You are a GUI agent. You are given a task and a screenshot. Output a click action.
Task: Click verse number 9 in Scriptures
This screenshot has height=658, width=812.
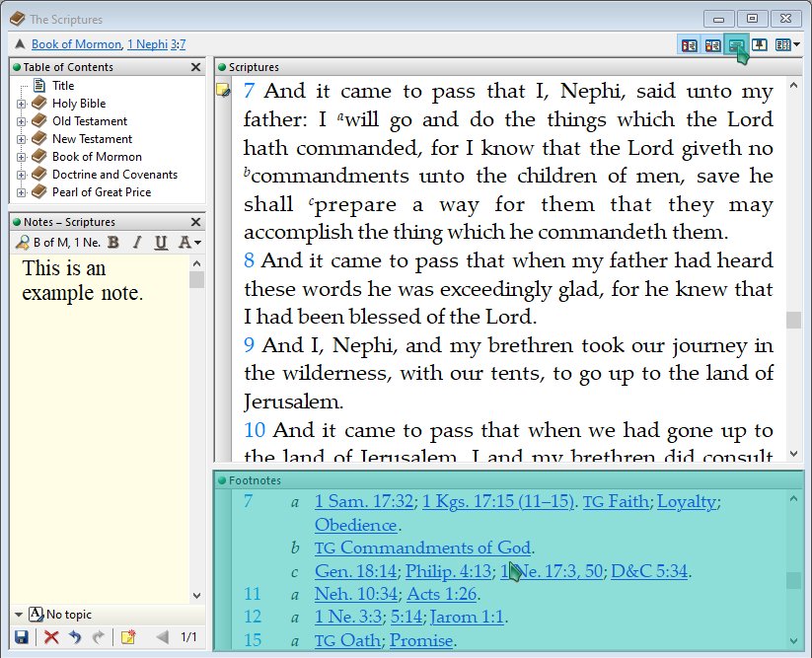tap(249, 345)
